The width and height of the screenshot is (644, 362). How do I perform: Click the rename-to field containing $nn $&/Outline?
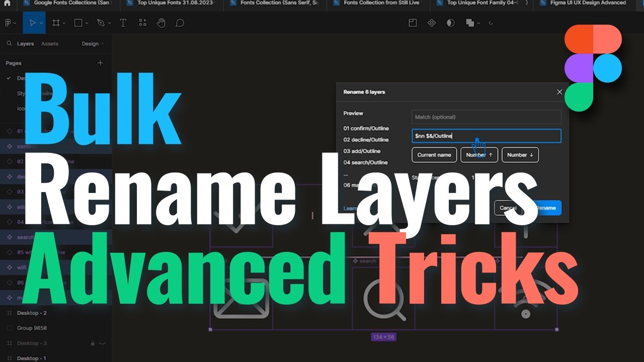point(487,136)
